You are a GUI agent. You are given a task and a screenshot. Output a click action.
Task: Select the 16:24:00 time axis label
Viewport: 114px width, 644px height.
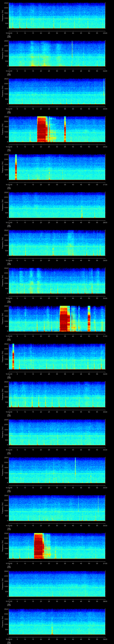(9, 109)
